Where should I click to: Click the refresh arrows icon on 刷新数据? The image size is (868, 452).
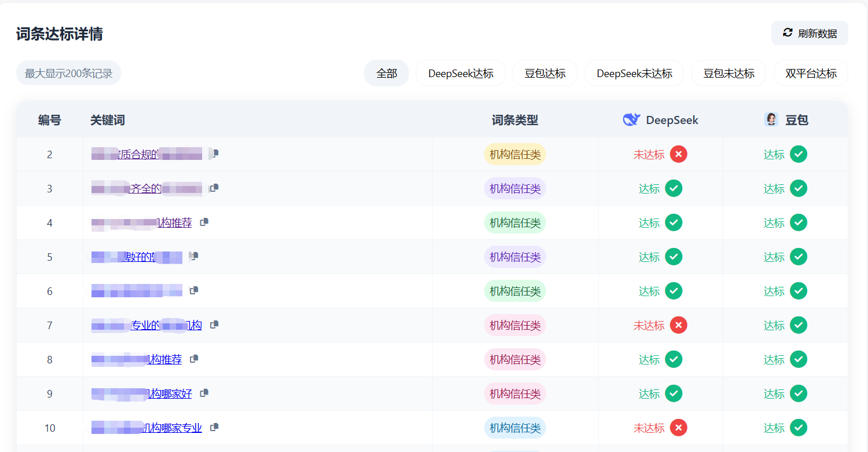(786, 33)
